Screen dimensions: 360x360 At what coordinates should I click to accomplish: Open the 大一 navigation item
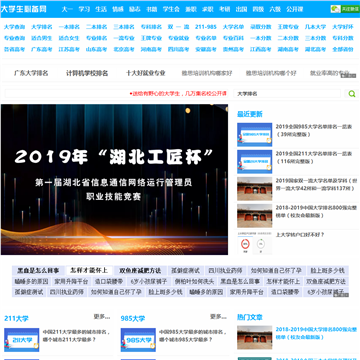[x=67, y=9]
